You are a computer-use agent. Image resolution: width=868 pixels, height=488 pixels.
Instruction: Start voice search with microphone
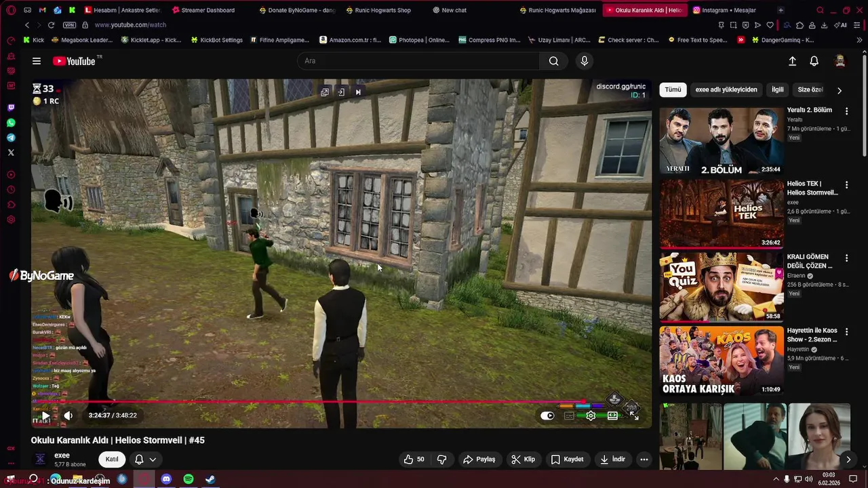(x=585, y=61)
